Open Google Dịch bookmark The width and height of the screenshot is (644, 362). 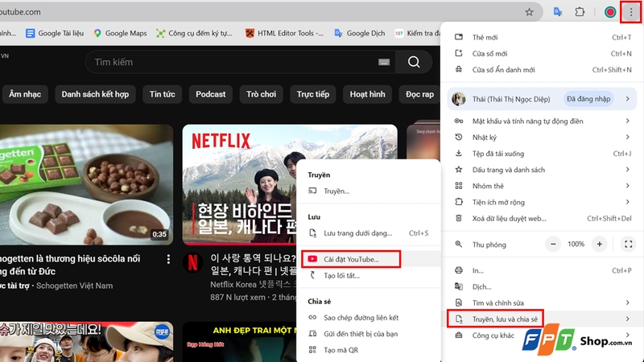coord(360,33)
